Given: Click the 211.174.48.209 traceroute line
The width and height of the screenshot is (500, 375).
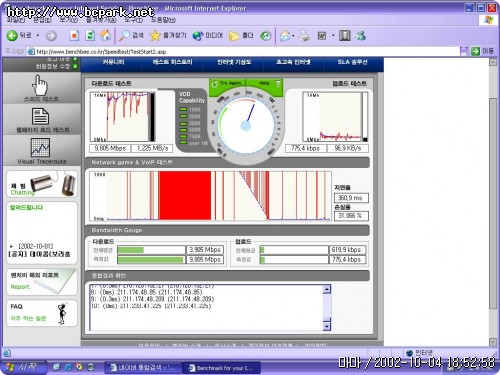Looking at the screenshot, I should coord(152,299).
